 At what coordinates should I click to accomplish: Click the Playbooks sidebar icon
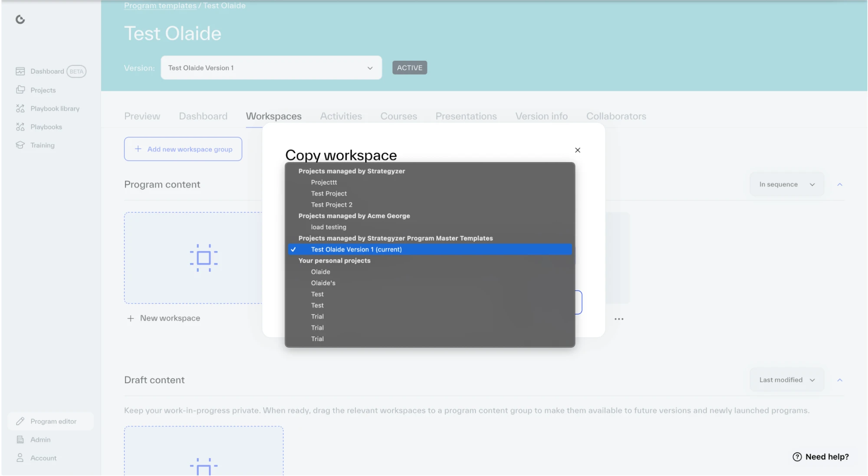click(20, 127)
